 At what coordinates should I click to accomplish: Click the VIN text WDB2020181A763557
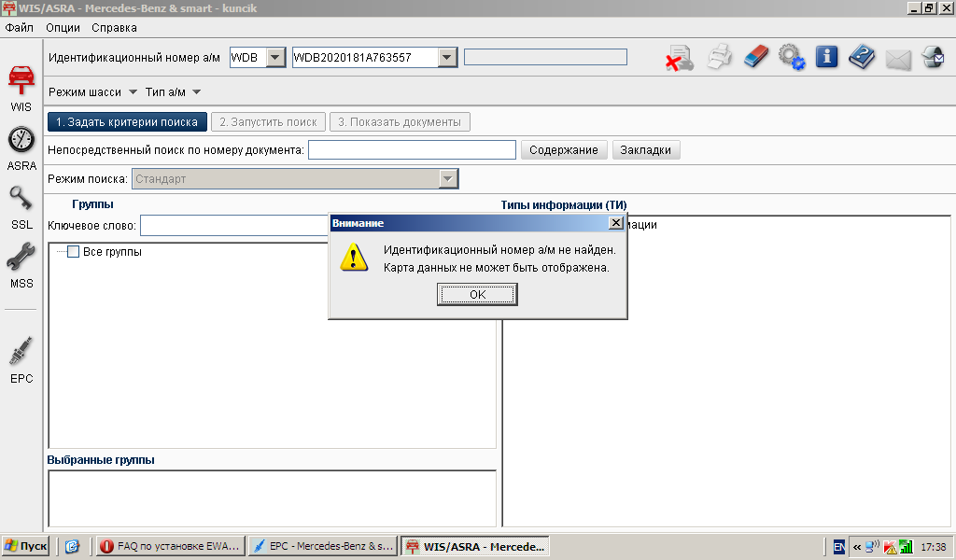(353, 57)
